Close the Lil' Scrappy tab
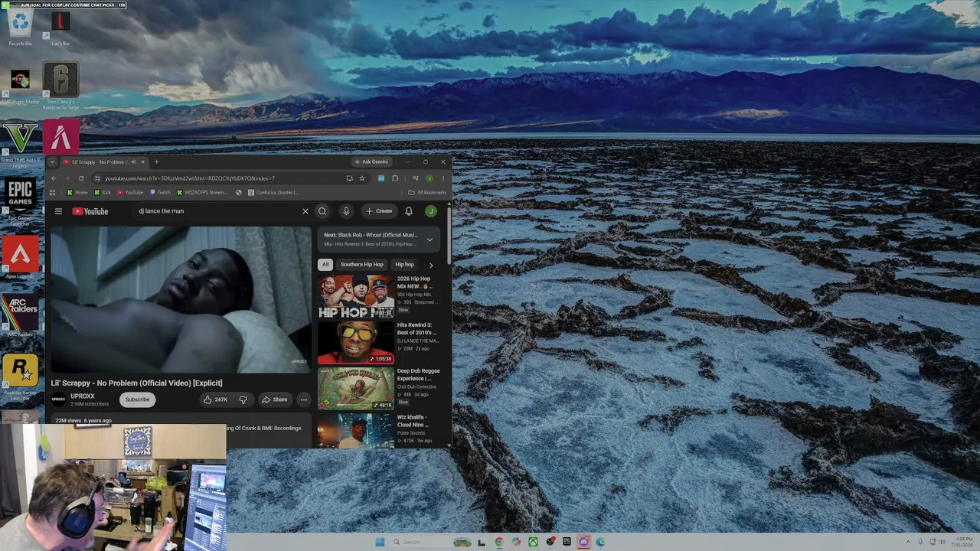 [x=142, y=161]
